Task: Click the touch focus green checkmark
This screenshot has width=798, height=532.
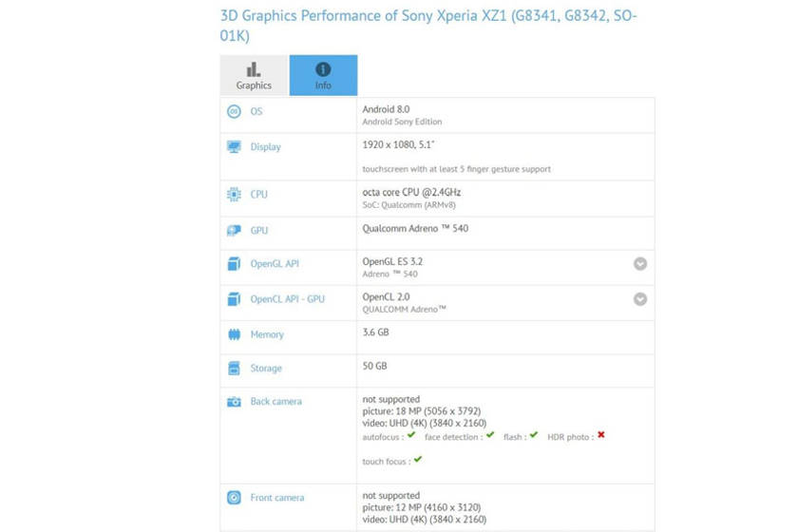Action: pyautogui.click(x=418, y=459)
